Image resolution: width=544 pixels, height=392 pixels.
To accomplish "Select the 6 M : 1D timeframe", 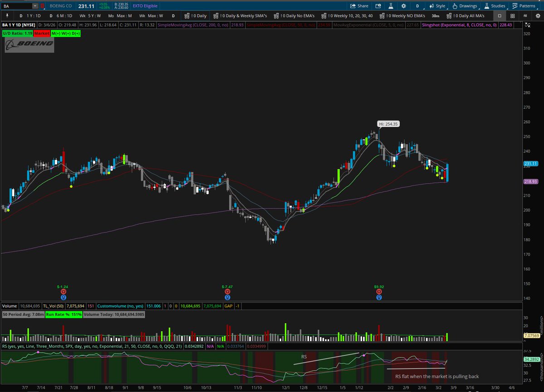I will (61, 15).
